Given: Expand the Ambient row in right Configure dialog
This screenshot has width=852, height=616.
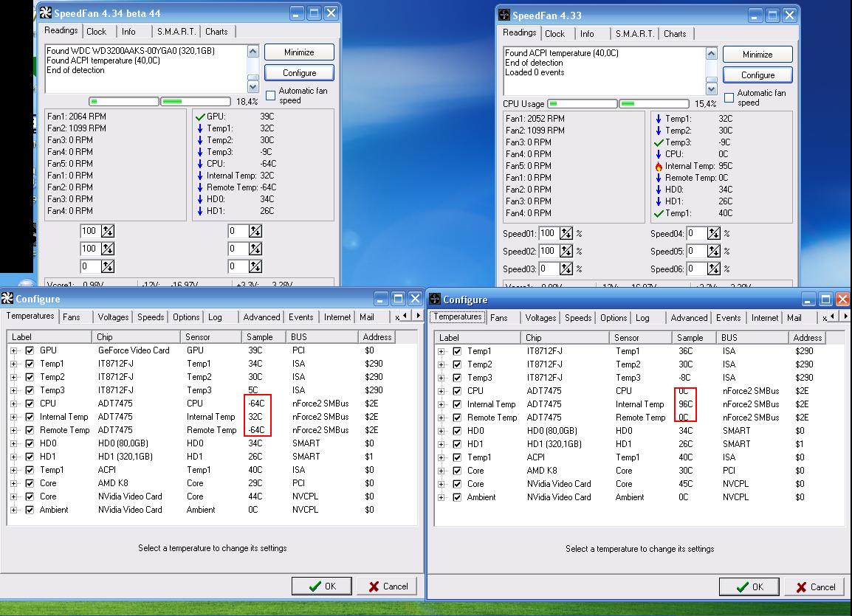Looking at the screenshot, I should pos(442,497).
